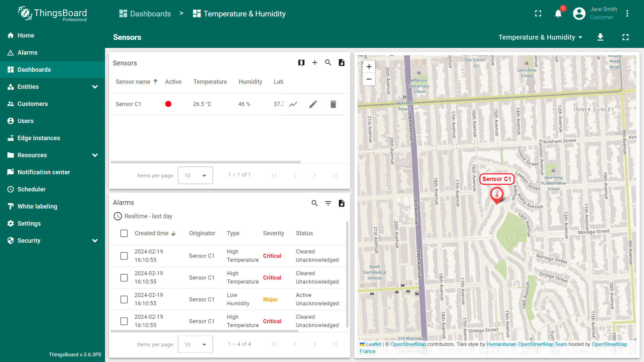This screenshot has height=362, width=644.
Task: Zoom in on the map
Action: 369,67
